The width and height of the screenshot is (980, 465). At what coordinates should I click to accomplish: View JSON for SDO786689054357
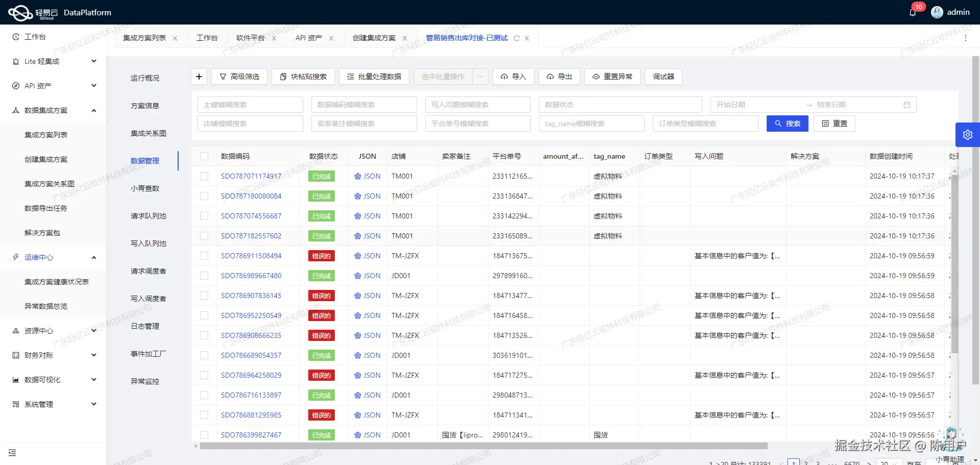[x=367, y=355]
